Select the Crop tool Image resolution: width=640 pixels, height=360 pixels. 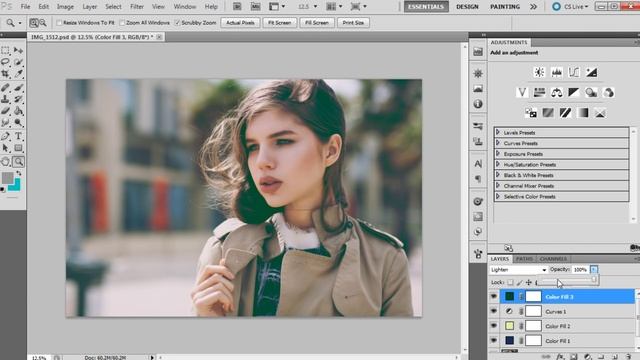6,74
